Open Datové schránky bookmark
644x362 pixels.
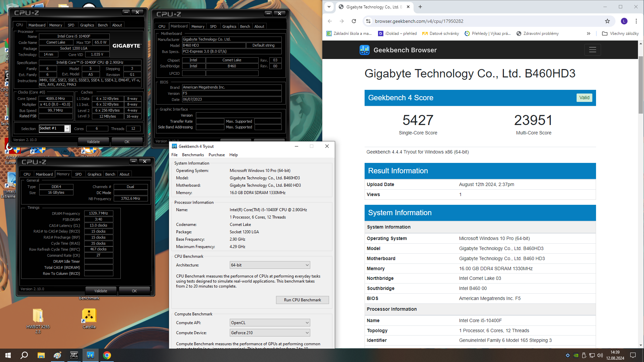coord(440,34)
